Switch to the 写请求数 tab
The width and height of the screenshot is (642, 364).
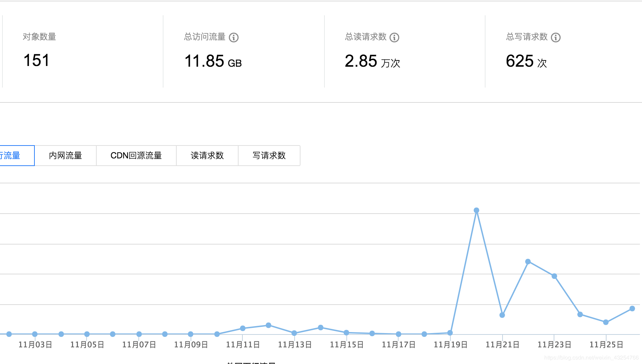tap(269, 156)
